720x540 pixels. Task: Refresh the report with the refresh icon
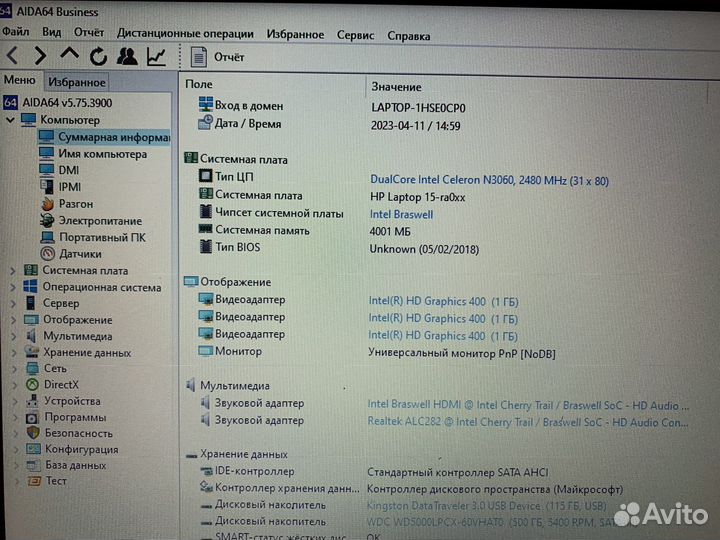(x=98, y=57)
